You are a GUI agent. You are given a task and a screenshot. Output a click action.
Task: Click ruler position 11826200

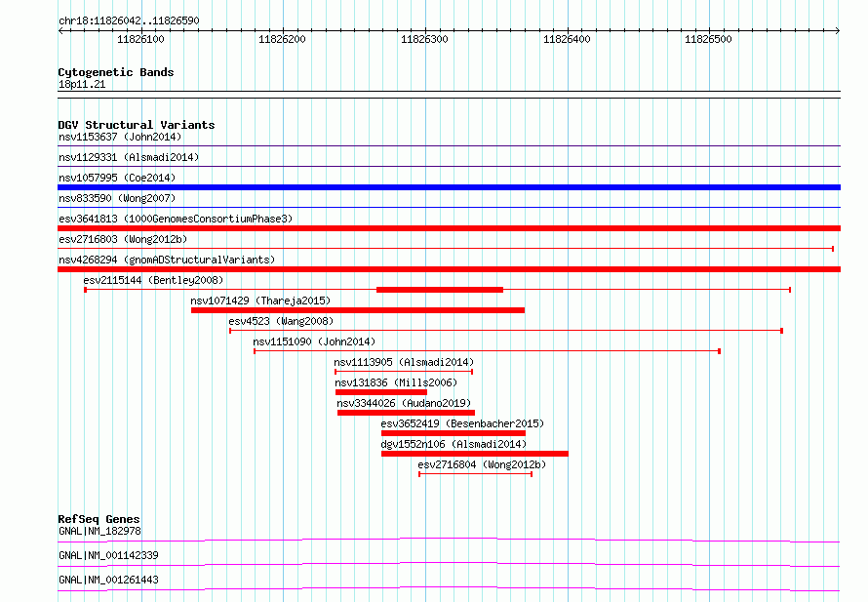pos(282,39)
